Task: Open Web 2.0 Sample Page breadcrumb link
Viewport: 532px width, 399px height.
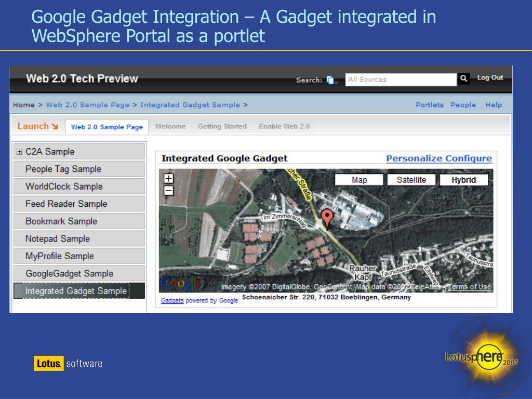Action: 87,105
